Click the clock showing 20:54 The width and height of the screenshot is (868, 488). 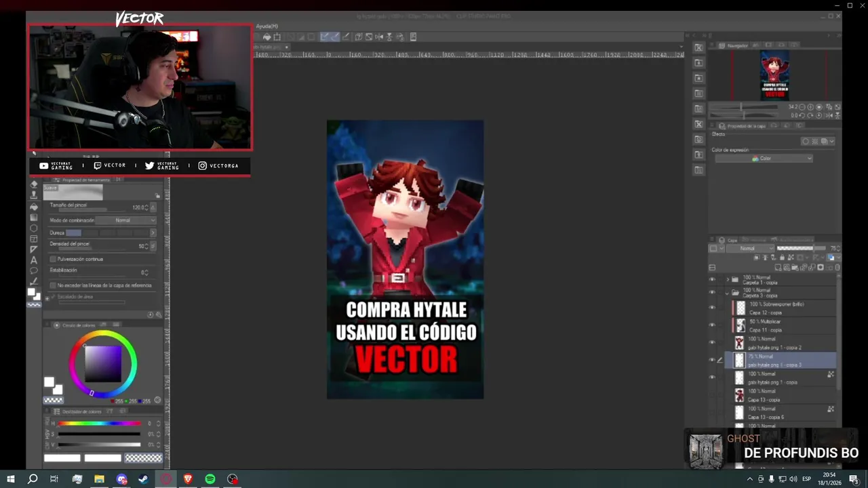[x=829, y=475]
